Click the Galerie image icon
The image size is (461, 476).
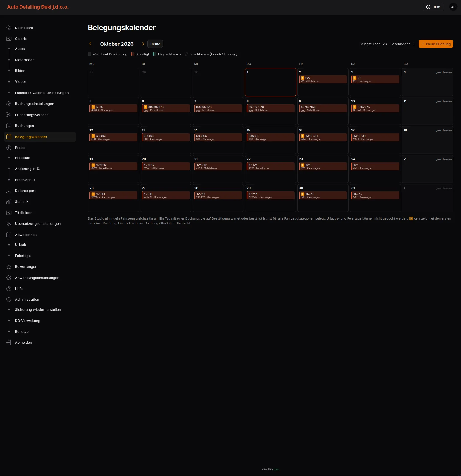9,39
